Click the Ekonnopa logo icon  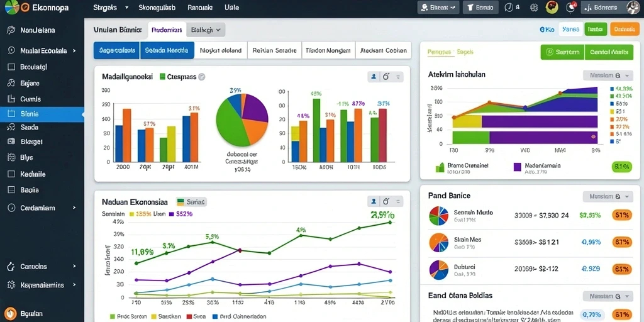coord(11,8)
